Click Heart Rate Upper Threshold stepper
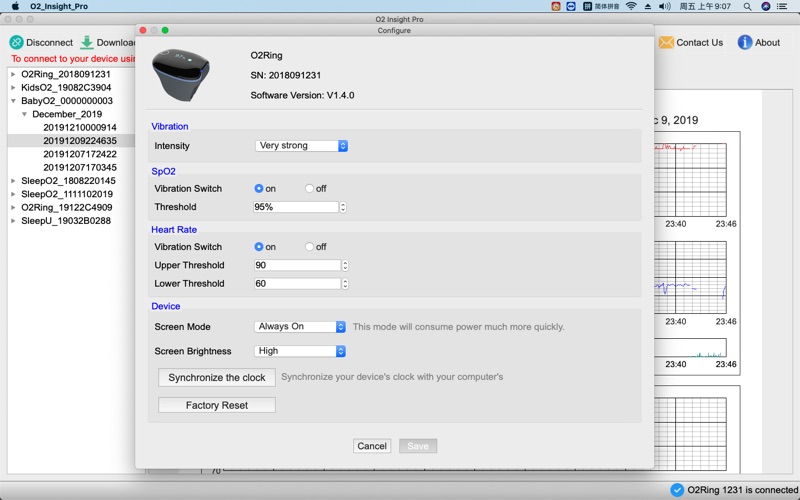 345,265
